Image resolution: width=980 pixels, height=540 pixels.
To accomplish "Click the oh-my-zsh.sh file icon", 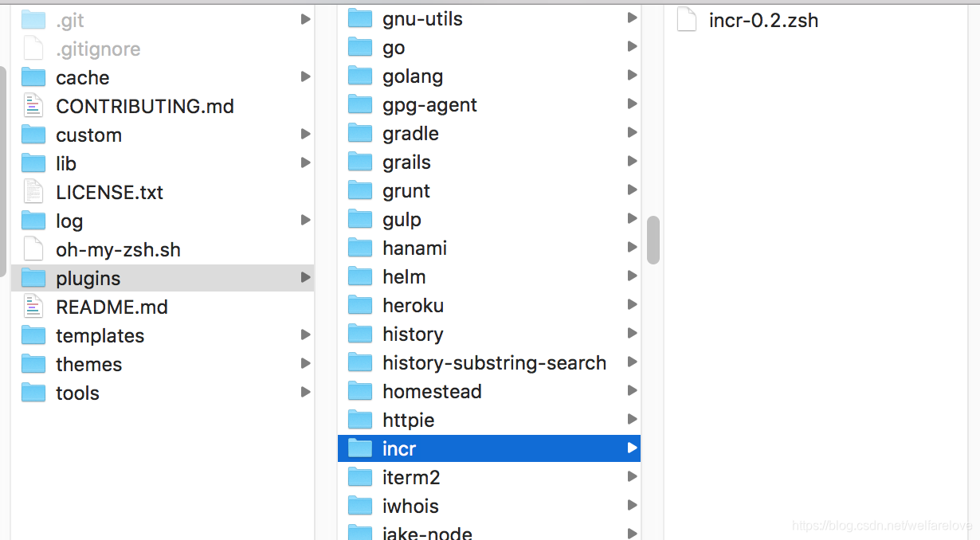I will pyautogui.click(x=33, y=249).
